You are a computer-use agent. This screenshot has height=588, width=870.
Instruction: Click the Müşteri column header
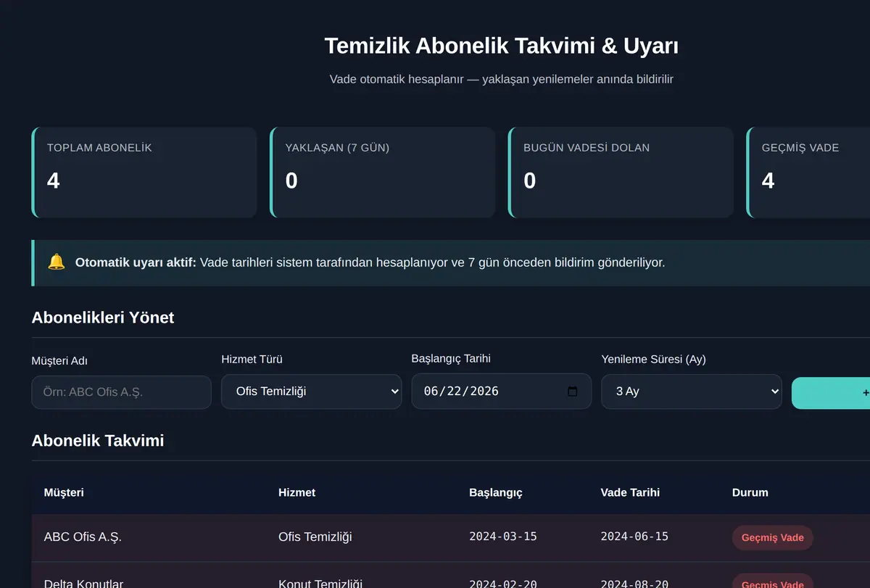tap(64, 492)
